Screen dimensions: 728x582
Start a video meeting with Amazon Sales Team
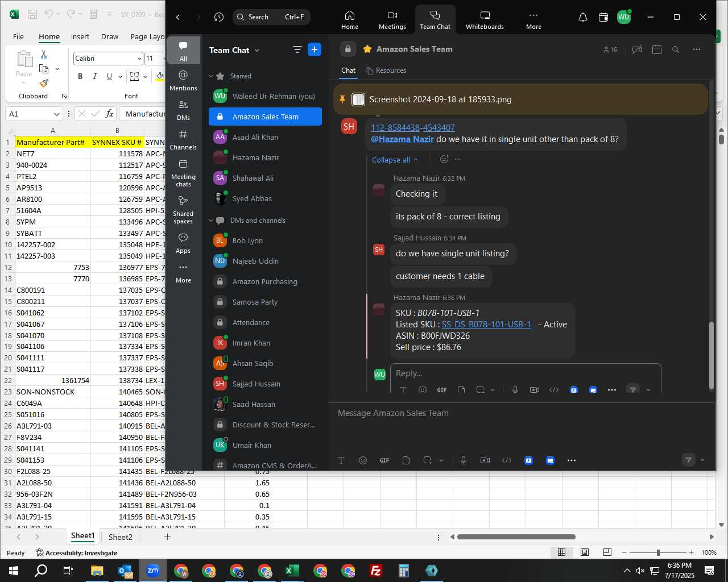pyautogui.click(x=637, y=49)
